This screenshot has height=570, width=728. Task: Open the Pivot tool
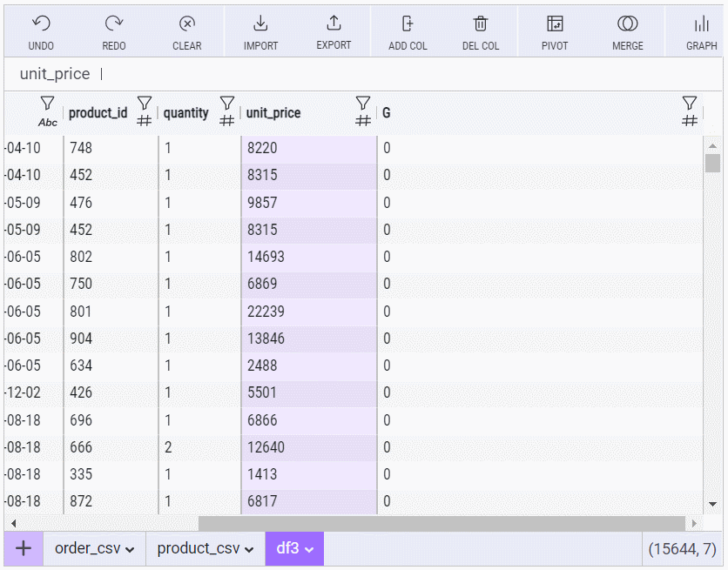pyautogui.click(x=555, y=24)
